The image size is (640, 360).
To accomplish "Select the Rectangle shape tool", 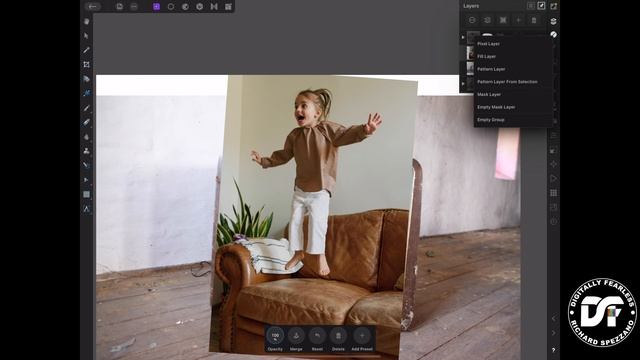I will (87, 194).
